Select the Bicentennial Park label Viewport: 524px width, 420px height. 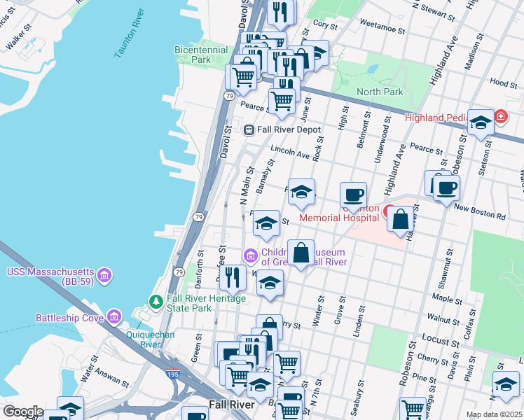point(201,55)
